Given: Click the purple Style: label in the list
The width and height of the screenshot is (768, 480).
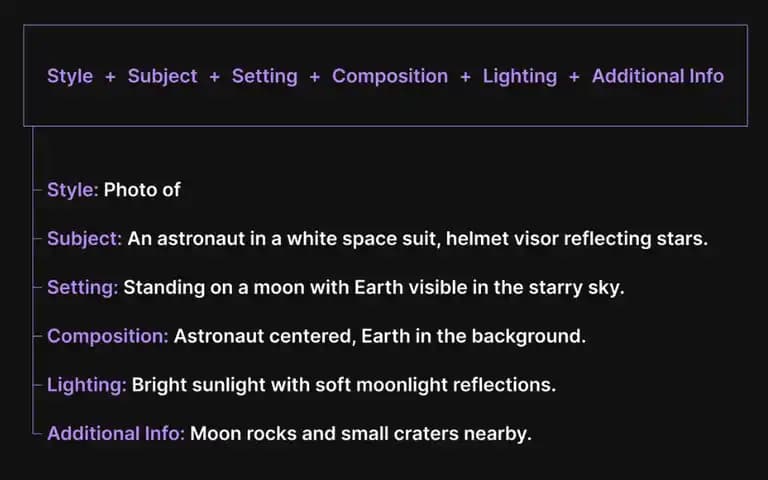Looking at the screenshot, I should tap(72, 190).
